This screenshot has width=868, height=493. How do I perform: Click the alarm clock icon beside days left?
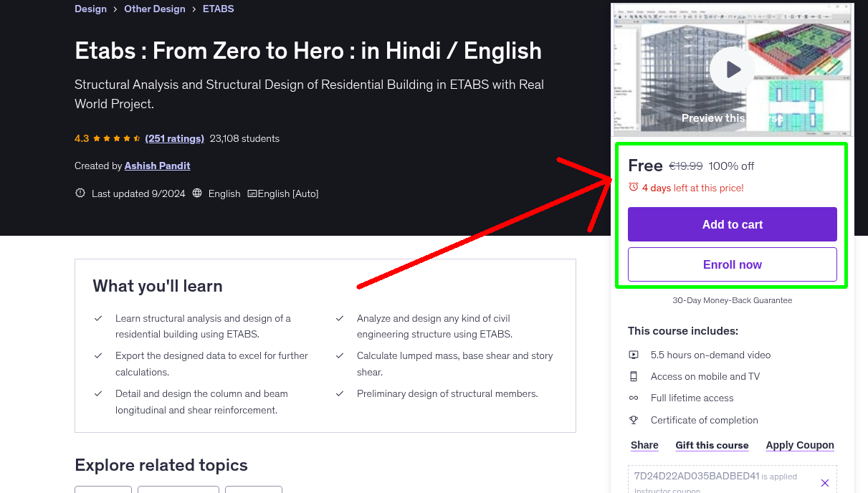click(634, 187)
